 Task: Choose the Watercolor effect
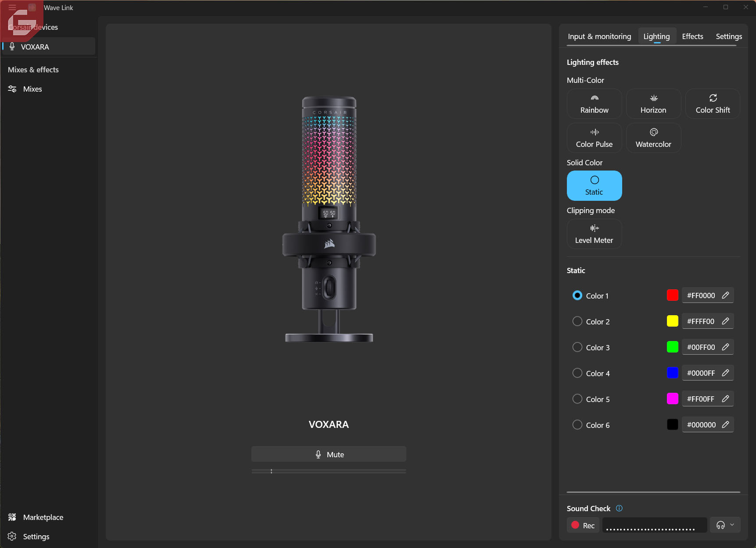pyautogui.click(x=653, y=138)
